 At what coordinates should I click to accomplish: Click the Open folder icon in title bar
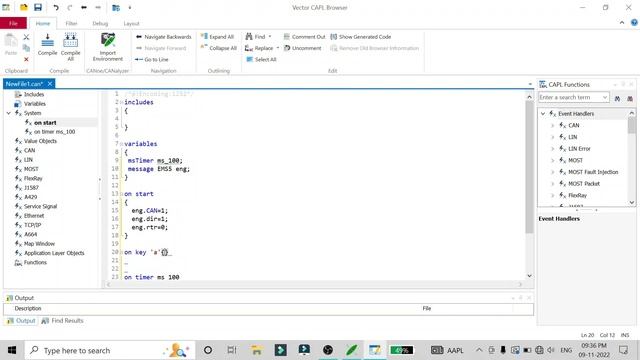(24, 7)
